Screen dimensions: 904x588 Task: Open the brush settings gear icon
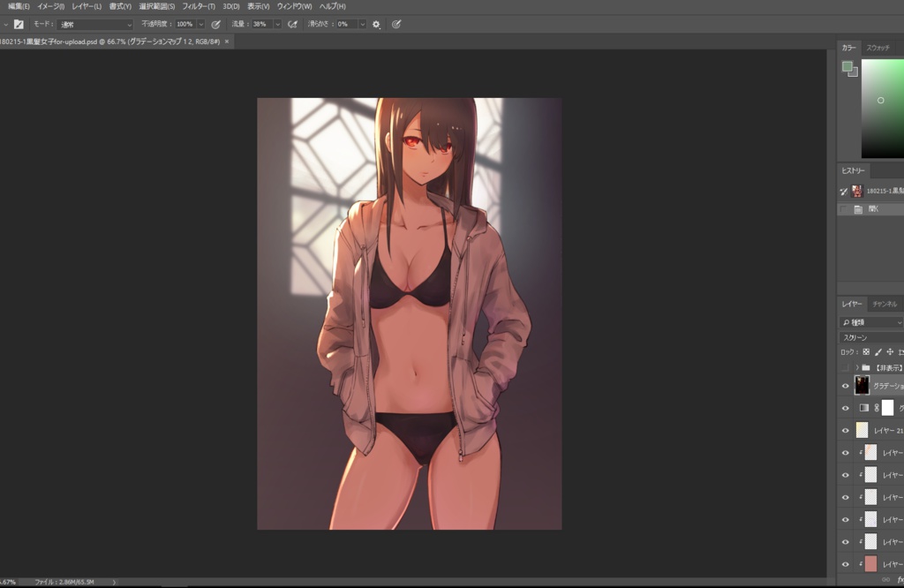(x=375, y=24)
